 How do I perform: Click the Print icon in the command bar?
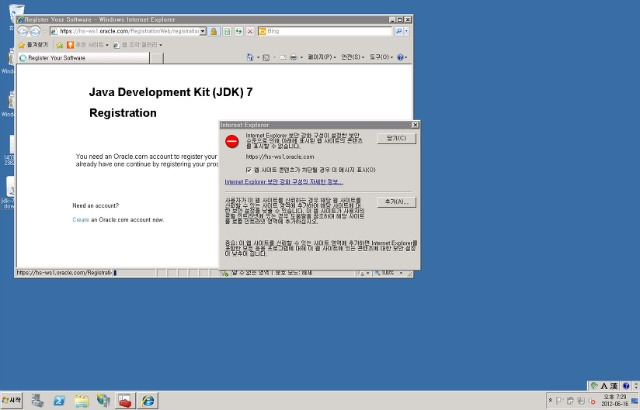293,58
